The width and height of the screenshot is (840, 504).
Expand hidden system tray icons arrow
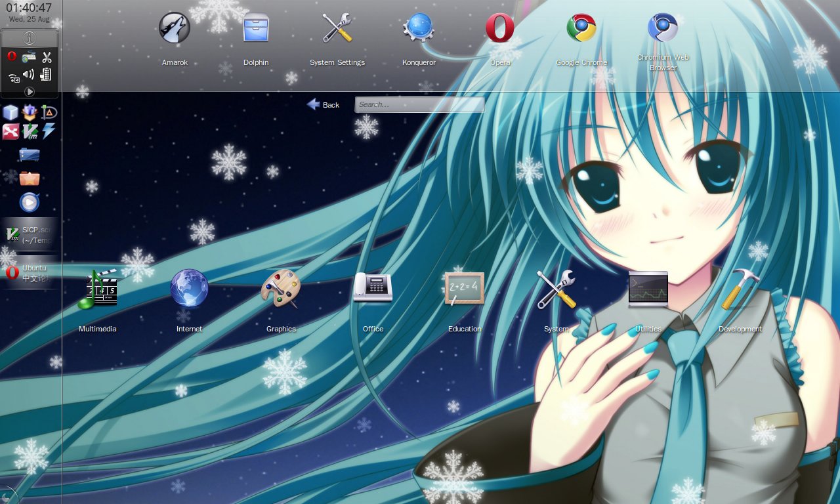[x=30, y=92]
